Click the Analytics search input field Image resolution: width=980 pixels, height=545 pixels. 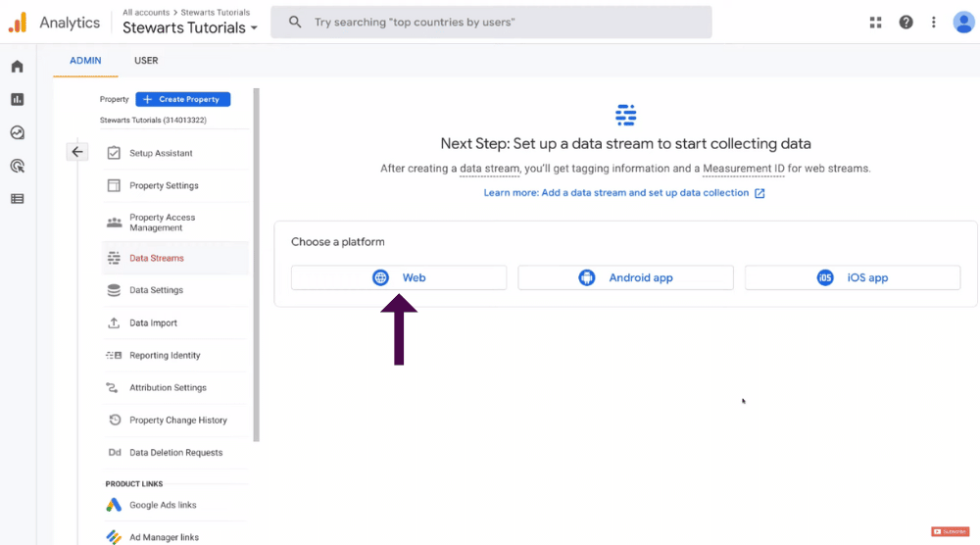(491, 23)
